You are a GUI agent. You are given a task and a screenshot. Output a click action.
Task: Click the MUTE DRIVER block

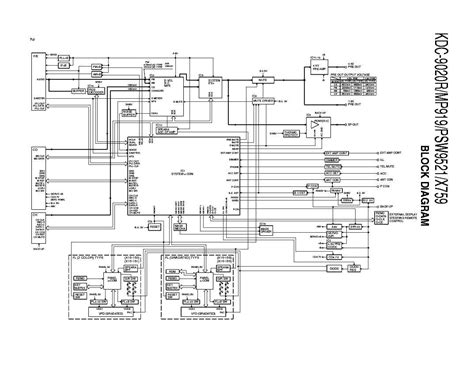pos(263,101)
